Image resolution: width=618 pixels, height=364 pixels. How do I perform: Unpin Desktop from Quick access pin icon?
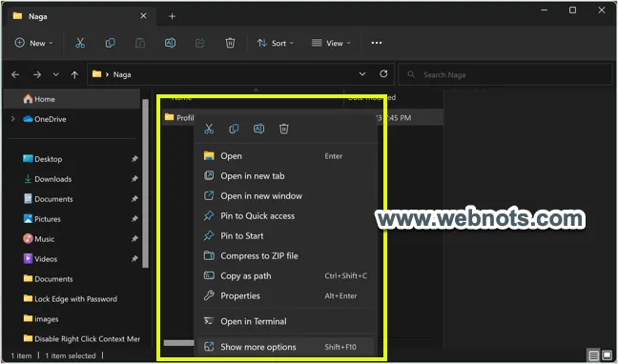[134, 159]
